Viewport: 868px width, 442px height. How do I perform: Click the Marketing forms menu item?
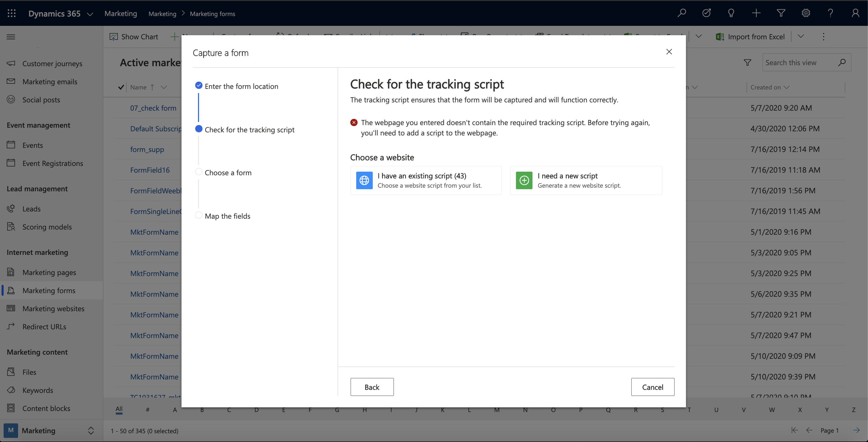49,290
